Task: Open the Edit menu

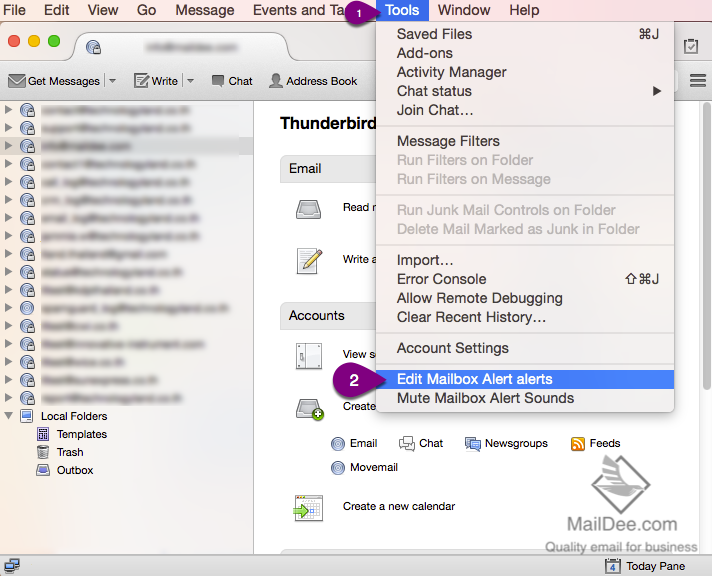Action: pos(57,10)
